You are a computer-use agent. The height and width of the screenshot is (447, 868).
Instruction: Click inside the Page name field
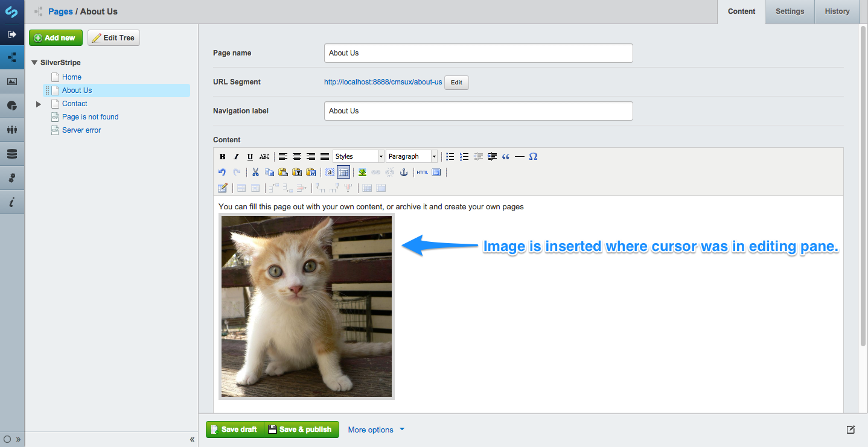pos(478,53)
